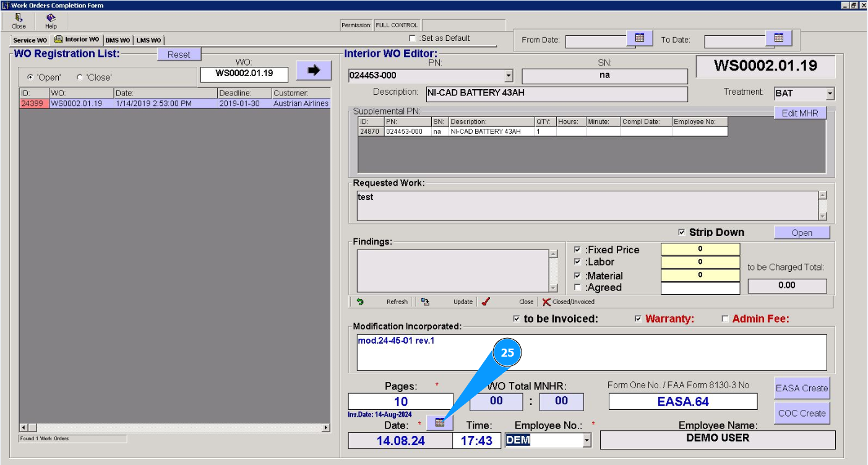868x465 pixels.
Task: Open the From Date calendar picker
Action: [640, 38]
